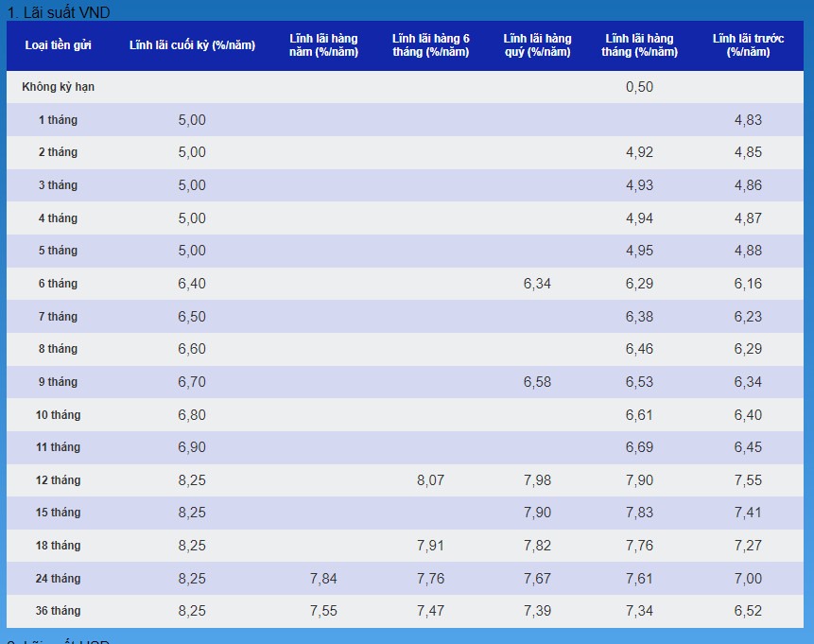Click the "Lĩnh lãi hàng 6 tháng" header
The width and height of the screenshot is (814, 644).
(x=430, y=45)
